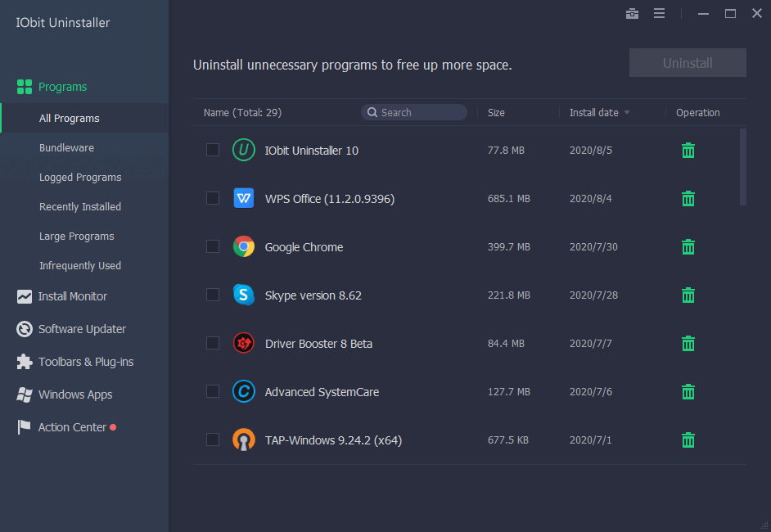The width and height of the screenshot is (771, 532).
Task: Click the Driver Booster red gear icon
Action: [x=243, y=343]
